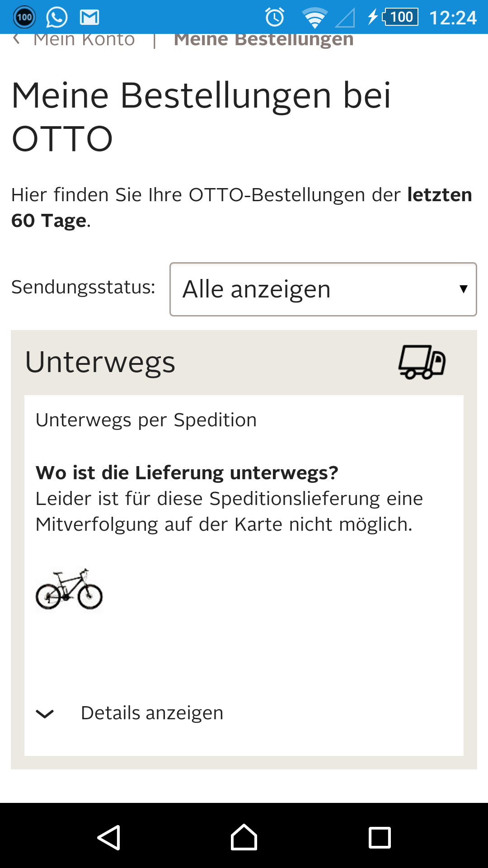Tap the Unterwegs section header
Screen dimensions: 488x868
tap(100, 362)
